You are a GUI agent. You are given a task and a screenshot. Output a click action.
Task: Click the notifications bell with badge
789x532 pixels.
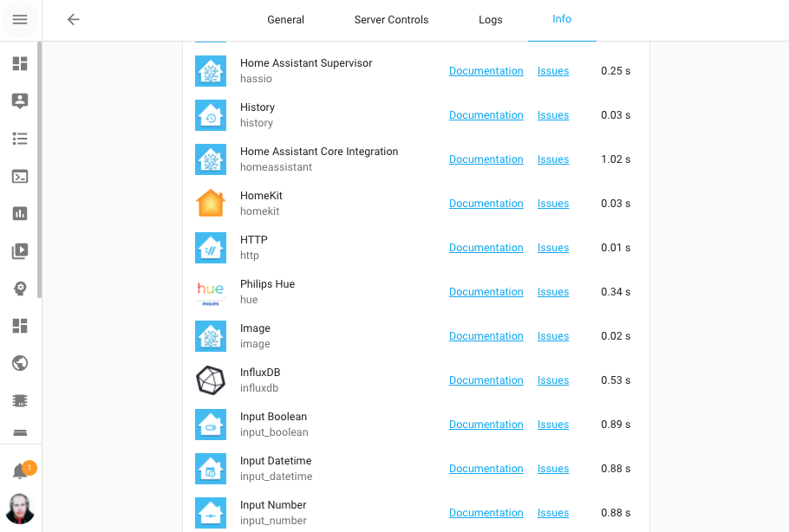pos(20,468)
